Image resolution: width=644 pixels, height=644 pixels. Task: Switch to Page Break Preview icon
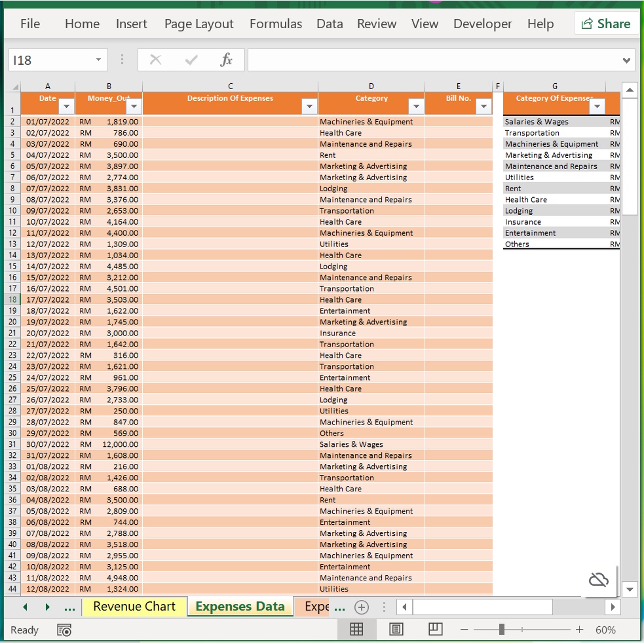click(x=435, y=630)
